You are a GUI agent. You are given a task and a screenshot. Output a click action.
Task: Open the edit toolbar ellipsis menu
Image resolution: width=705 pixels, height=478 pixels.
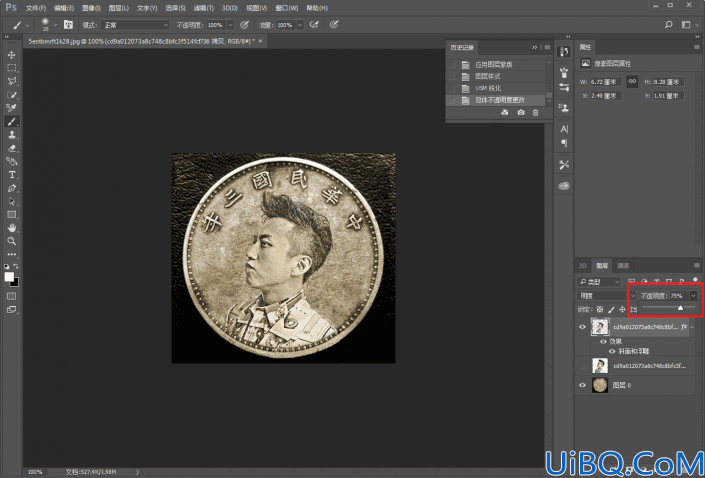[x=12, y=254]
